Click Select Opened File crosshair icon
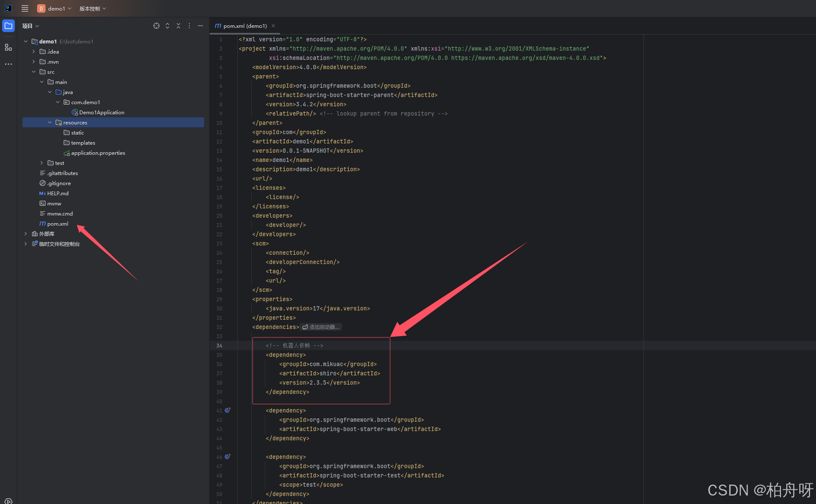Image resolution: width=816 pixels, height=504 pixels. tap(156, 26)
